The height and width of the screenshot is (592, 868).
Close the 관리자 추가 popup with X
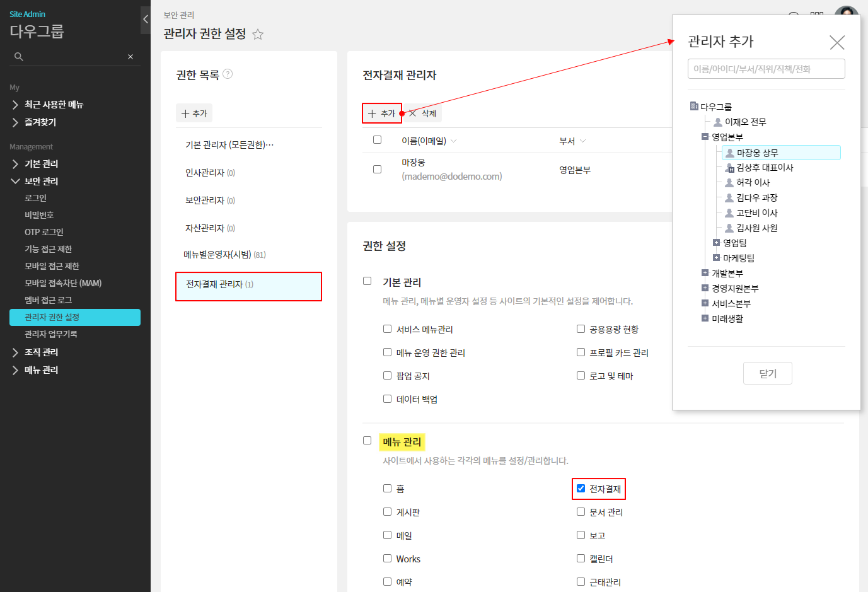[x=836, y=43]
